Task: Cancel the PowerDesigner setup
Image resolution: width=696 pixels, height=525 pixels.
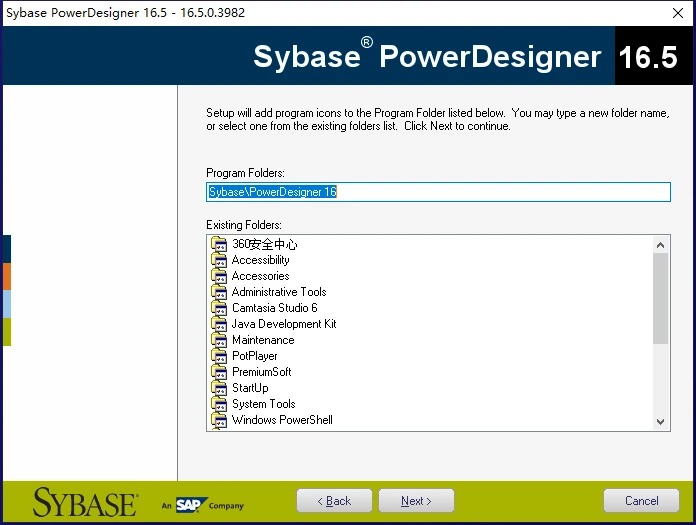Action: (x=641, y=501)
